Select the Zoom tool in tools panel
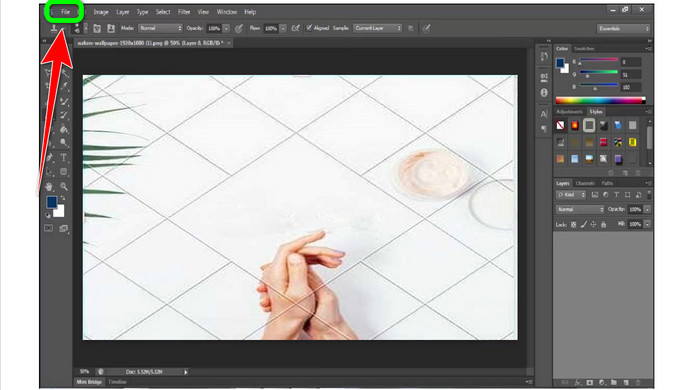Screen dimensions: 700x390 (64, 187)
